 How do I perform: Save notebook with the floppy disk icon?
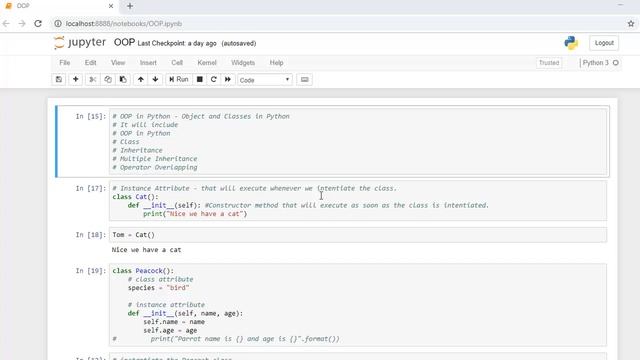pyautogui.click(x=59, y=80)
